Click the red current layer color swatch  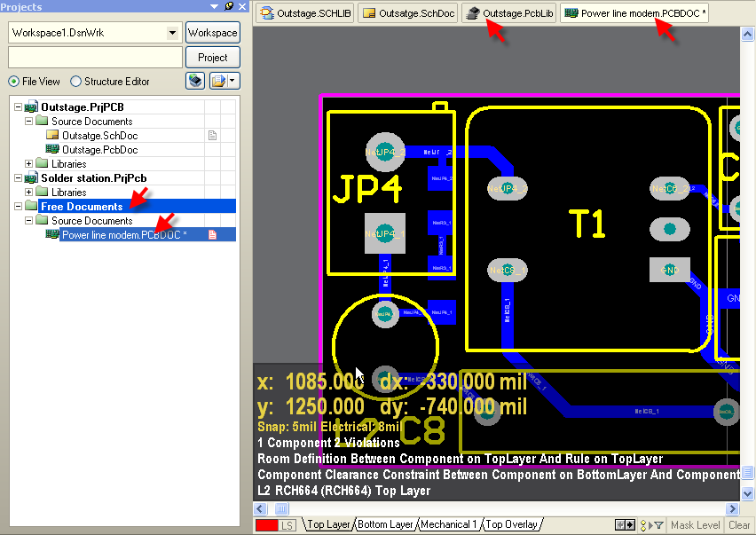pyautogui.click(x=266, y=525)
